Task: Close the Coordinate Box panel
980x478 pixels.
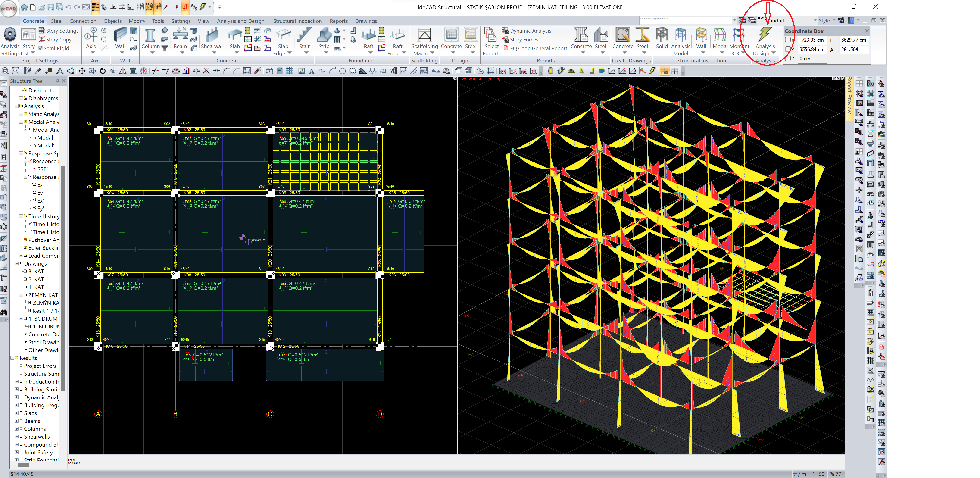Action: tap(867, 31)
